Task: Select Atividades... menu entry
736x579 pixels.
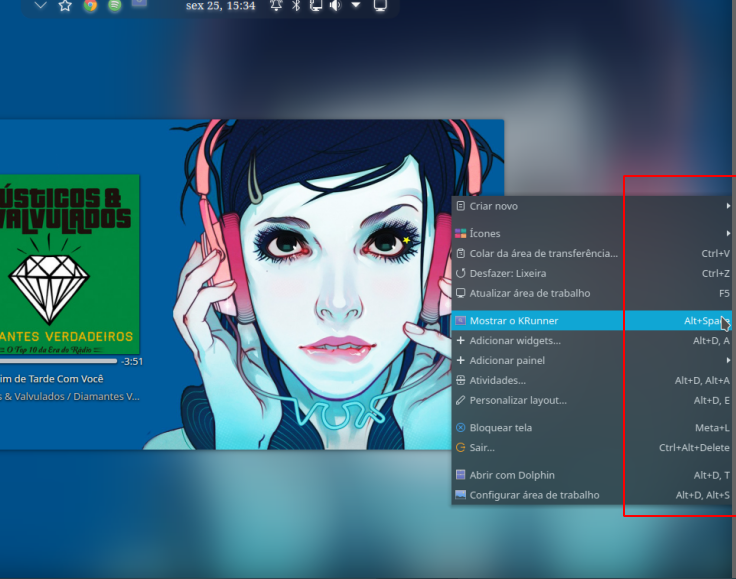Action: click(x=591, y=381)
